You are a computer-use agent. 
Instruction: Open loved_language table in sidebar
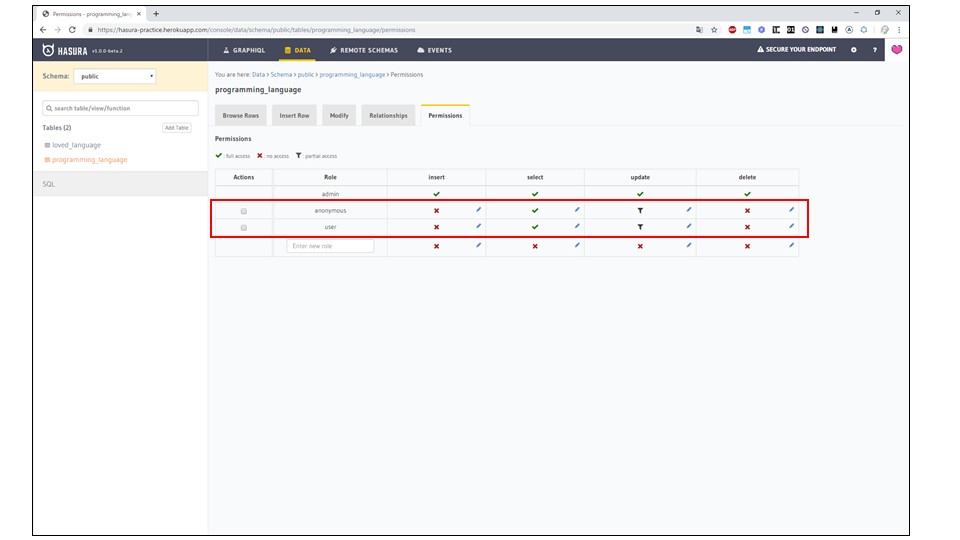(x=76, y=145)
